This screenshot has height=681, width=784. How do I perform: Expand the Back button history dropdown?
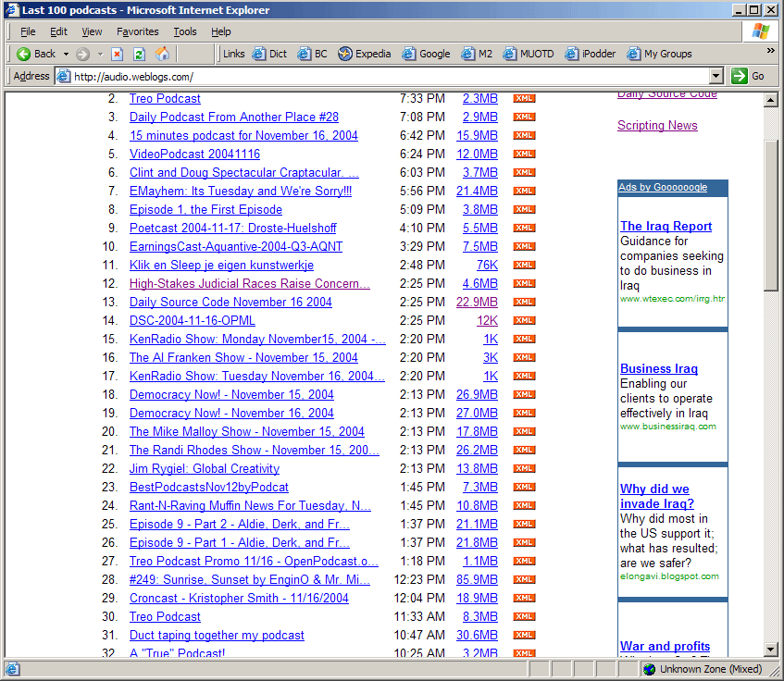click(65, 54)
